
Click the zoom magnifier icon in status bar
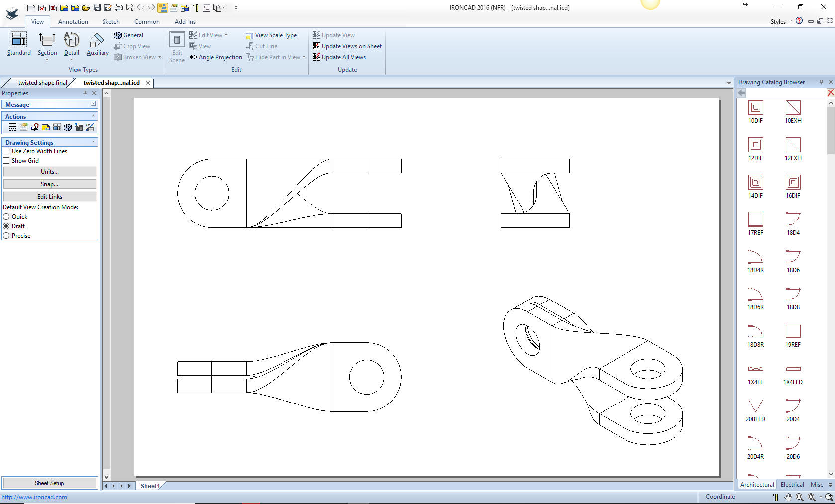pos(799,497)
